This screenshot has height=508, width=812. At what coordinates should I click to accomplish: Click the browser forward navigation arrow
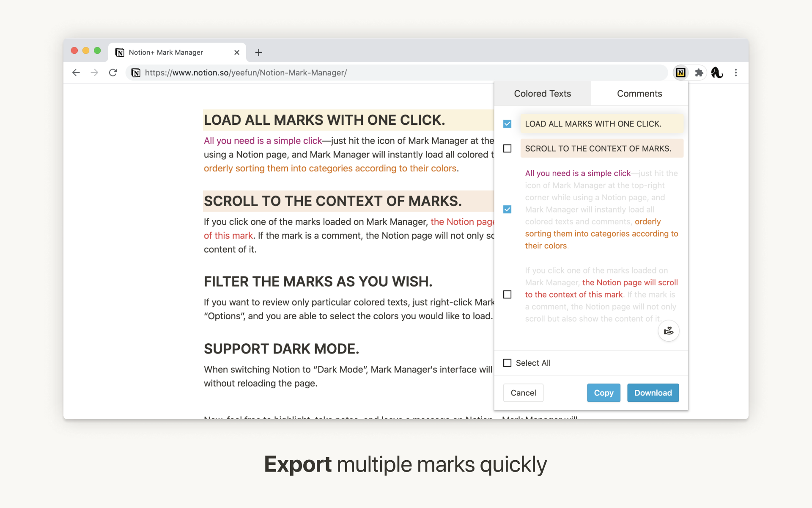pyautogui.click(x=95, y=72)
